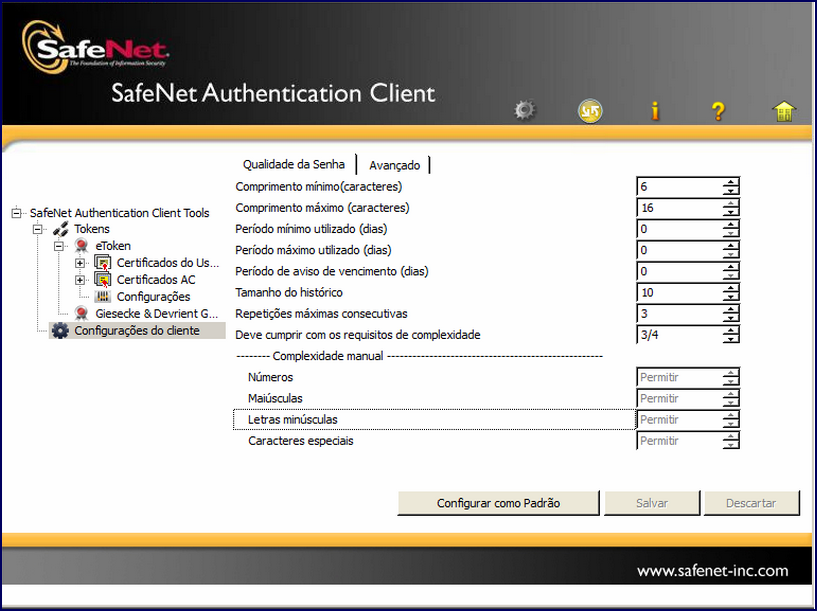The height and width of the screenshot is (611, 817).
Task: Click the Números Permitir field
Action: coord(679,377)
